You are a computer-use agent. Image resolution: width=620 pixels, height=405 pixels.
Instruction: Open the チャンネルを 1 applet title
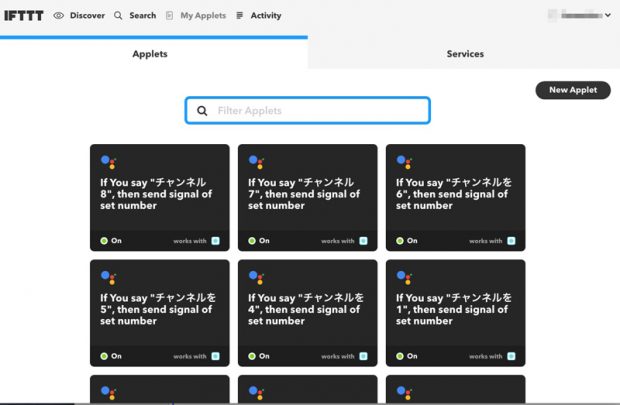[454, 309]
